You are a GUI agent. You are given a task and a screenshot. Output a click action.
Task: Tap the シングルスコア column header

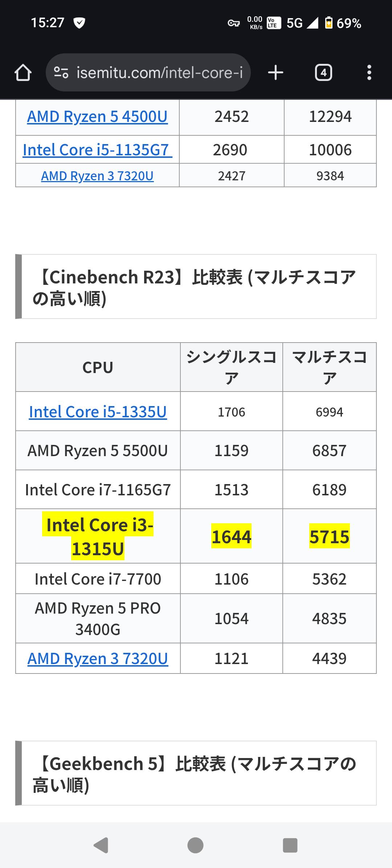pyautogui.click(x=231, y=367)
